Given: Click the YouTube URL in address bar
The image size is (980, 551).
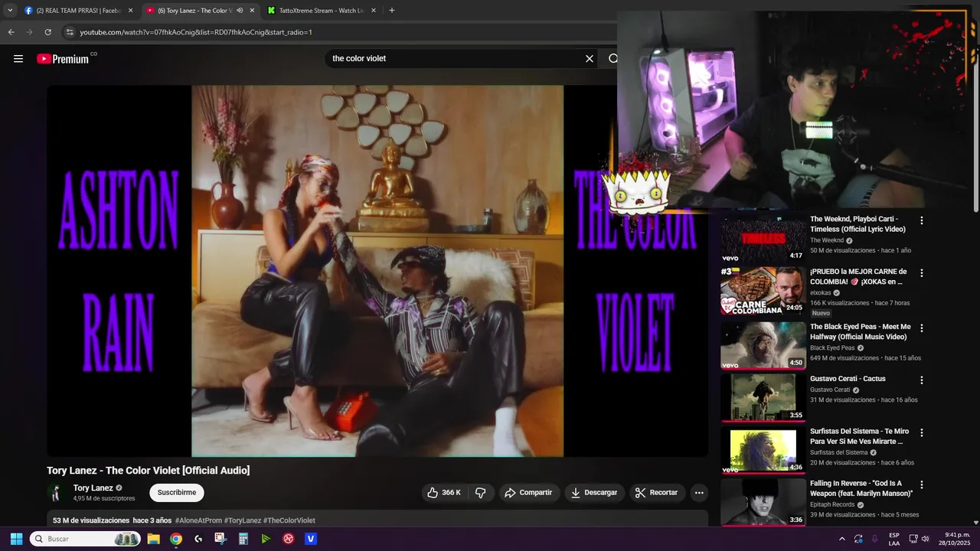Looking at the screenshot, I should 196,32.
